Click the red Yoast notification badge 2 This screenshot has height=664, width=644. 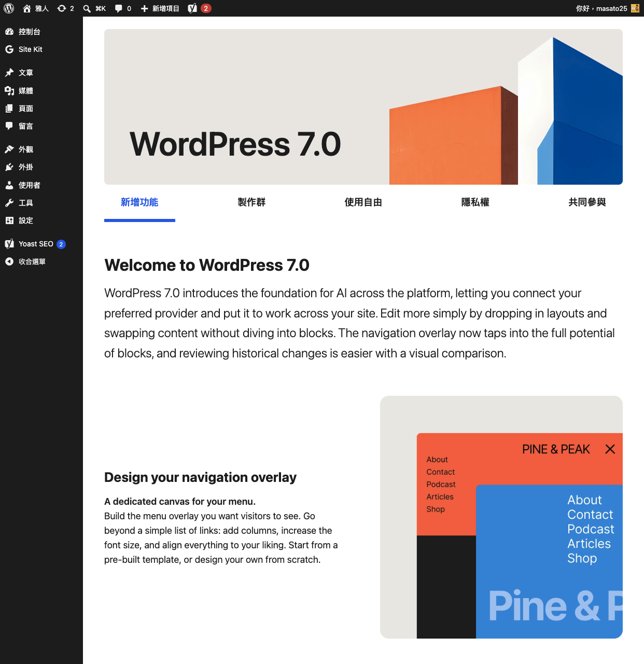point(206,8)
